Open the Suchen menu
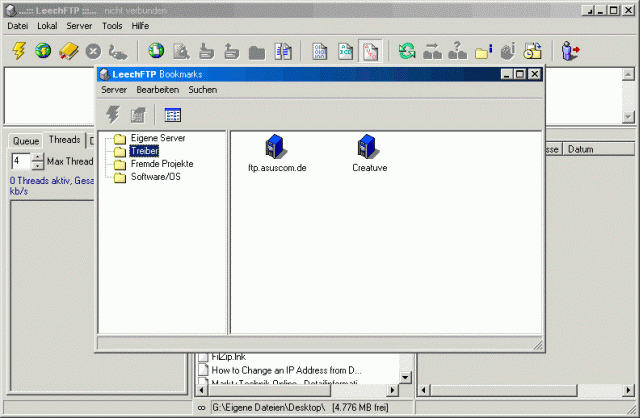 (202, 90)
